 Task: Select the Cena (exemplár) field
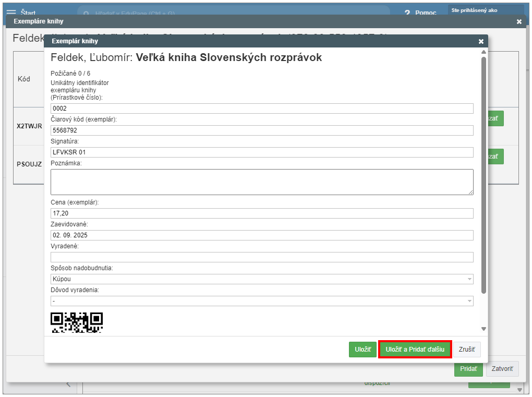coord(262,213)
